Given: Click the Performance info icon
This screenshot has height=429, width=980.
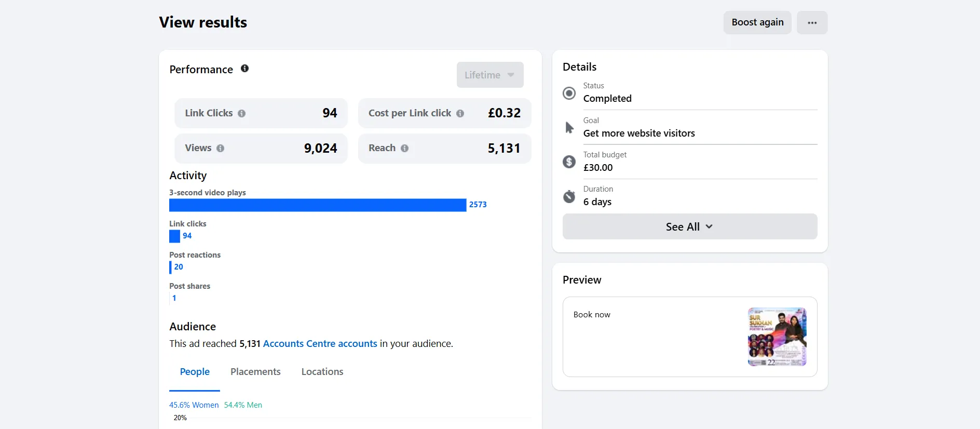Looking at the screenshot, I should click(244, 69).
